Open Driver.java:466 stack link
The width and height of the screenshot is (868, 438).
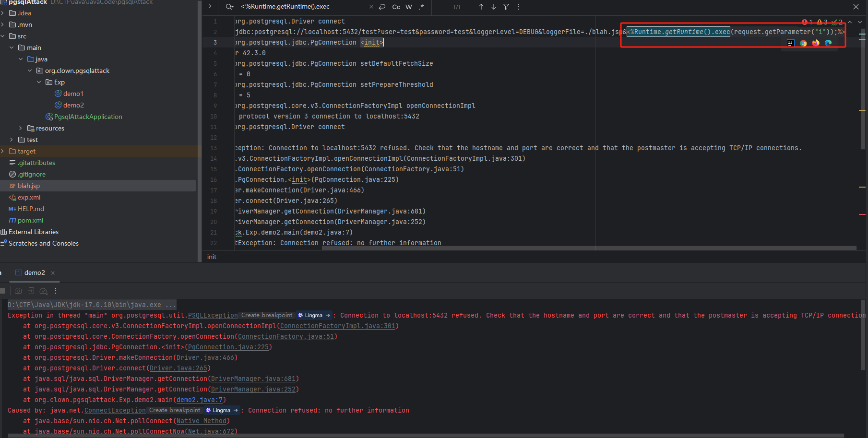[x=205, y=357]
